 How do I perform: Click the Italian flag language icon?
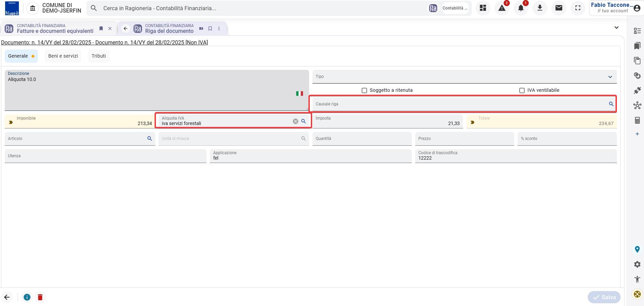299,94
